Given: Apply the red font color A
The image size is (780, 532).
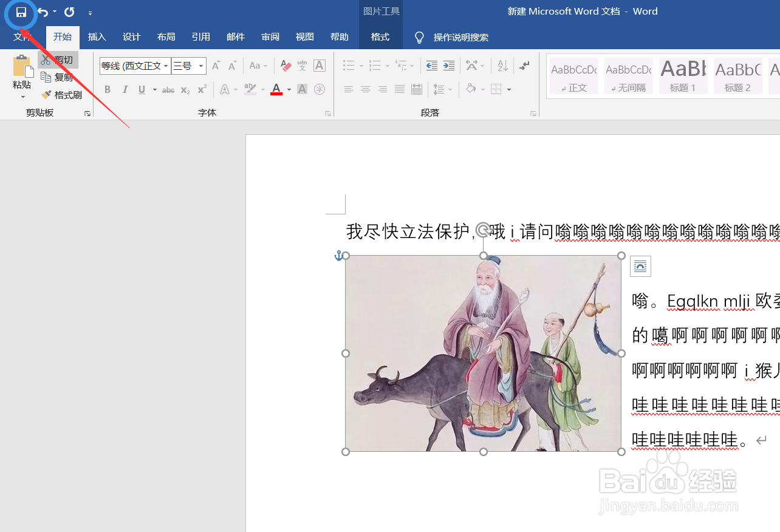Looking at the screenshot, I should 276,90.
